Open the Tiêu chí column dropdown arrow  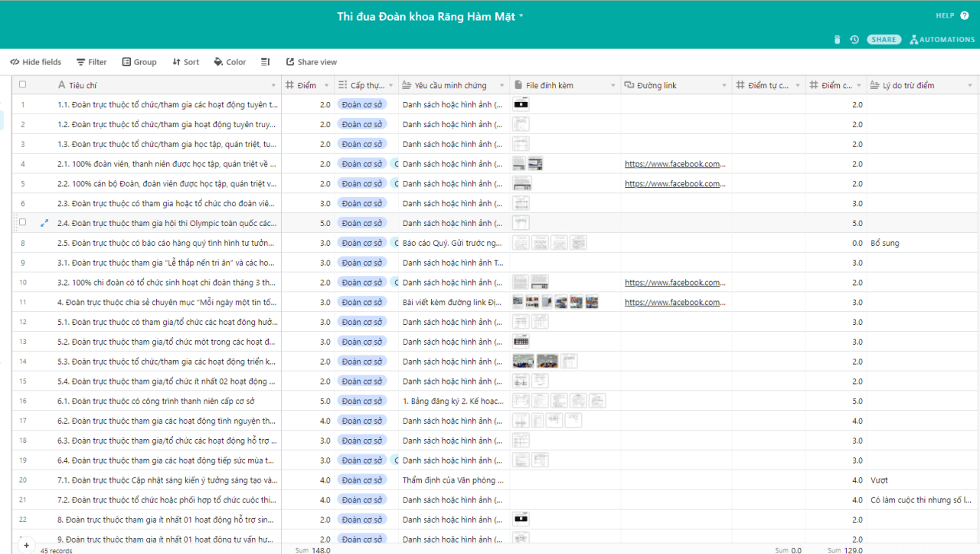coord(273,86)
